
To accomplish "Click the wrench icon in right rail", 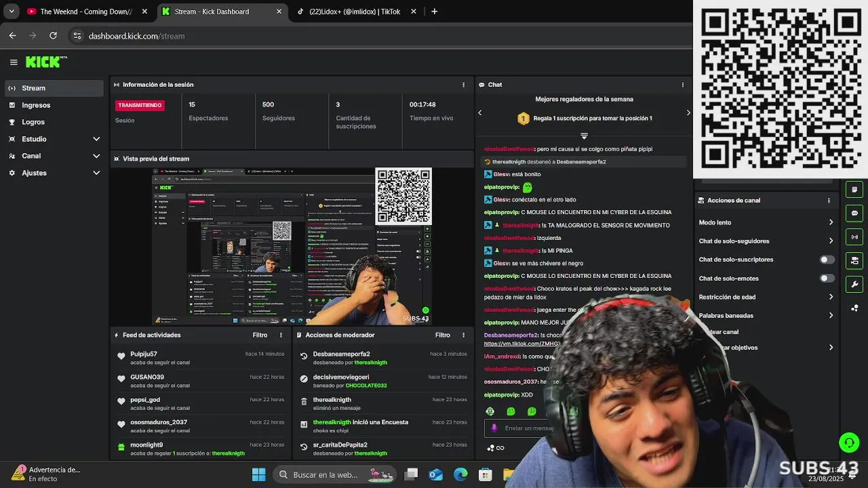I will click(854, 285).
